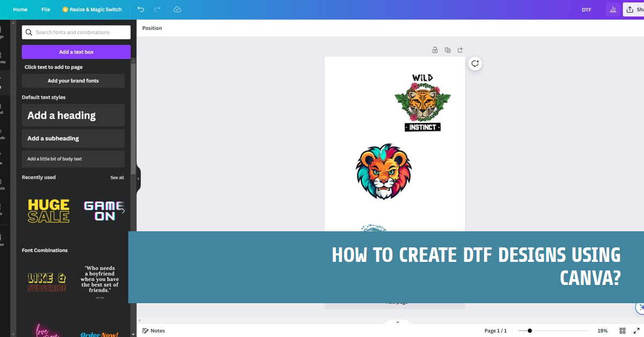Navigate back to Home
This screenshot has height=337, width=644.
[20, 9]
